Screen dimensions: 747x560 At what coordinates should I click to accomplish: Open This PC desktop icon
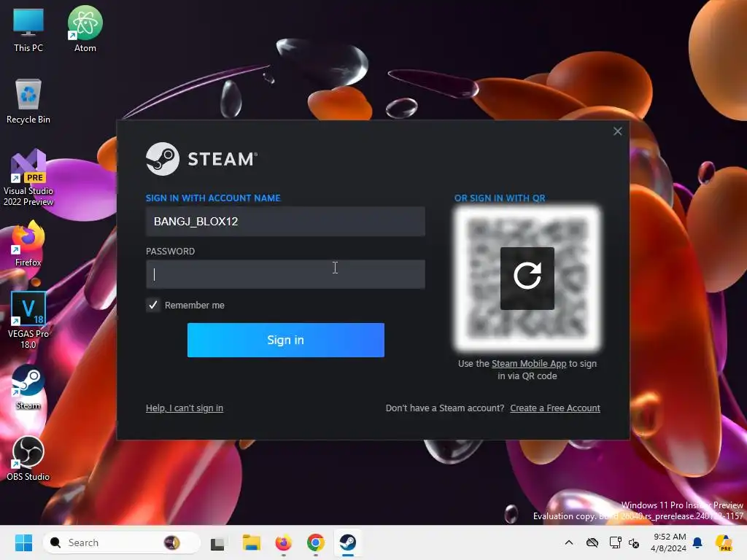(28, 30)
